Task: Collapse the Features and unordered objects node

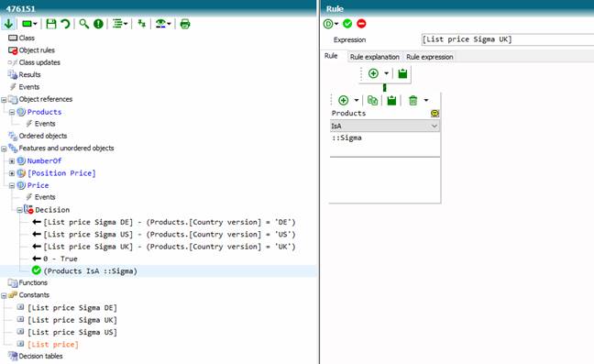Action: [x=4, y=149]
